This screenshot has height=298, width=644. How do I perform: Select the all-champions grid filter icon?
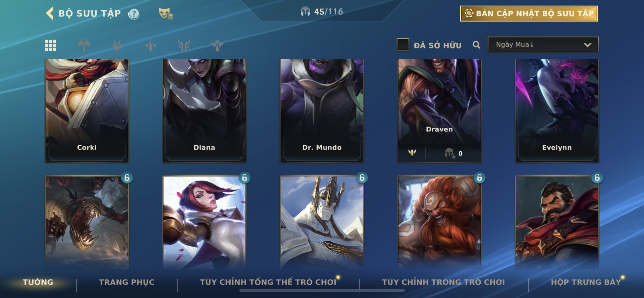(x=51, y=45)
